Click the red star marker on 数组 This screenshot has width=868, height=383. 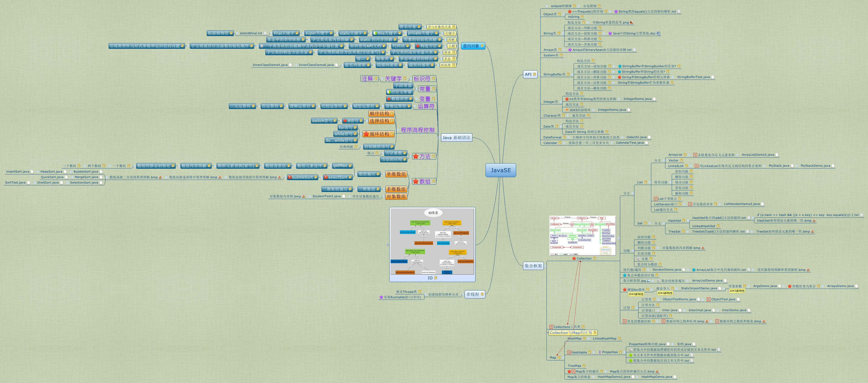pyautogui.click(x=416, y=181)
